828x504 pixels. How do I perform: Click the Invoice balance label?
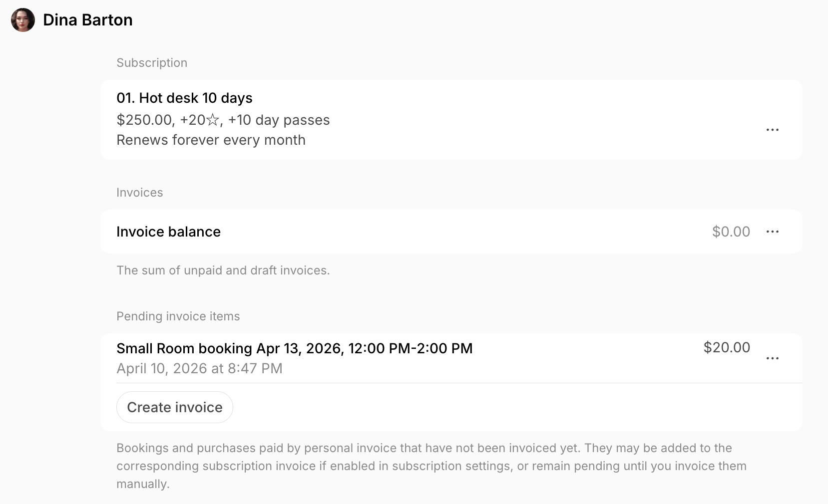coord(168,232)
